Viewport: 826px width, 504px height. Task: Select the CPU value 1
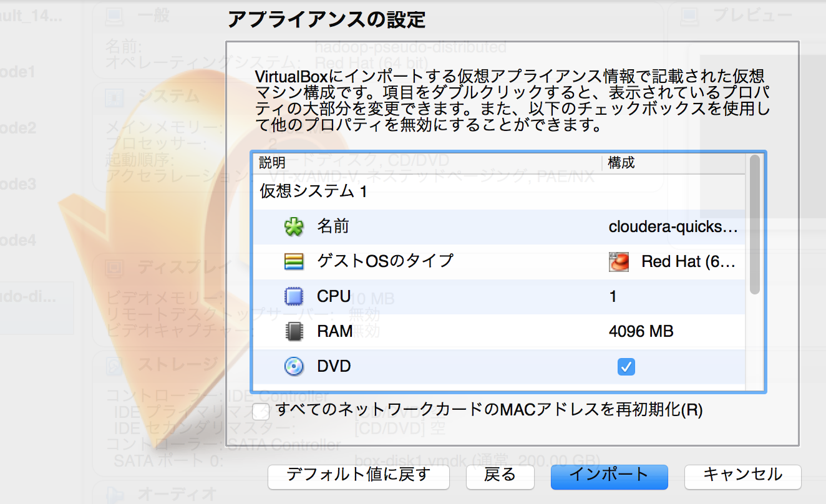point(613,296)
